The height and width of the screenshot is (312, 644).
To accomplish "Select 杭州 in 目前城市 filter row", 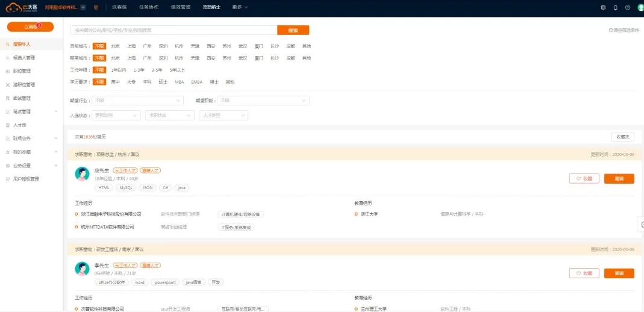I will (179, 46).
